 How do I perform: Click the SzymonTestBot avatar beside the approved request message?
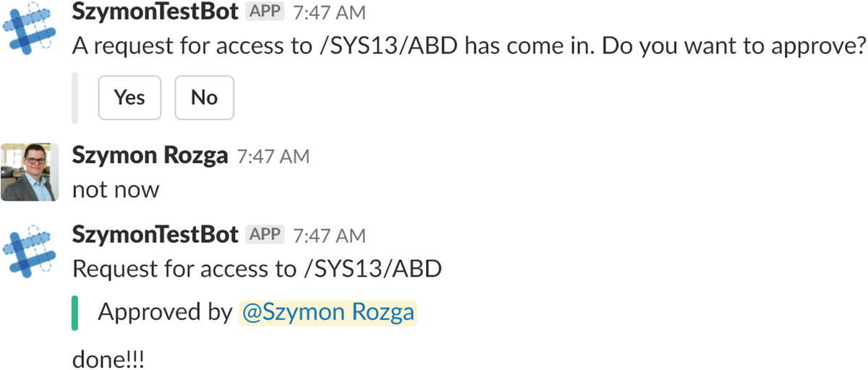tap(30, 251)
